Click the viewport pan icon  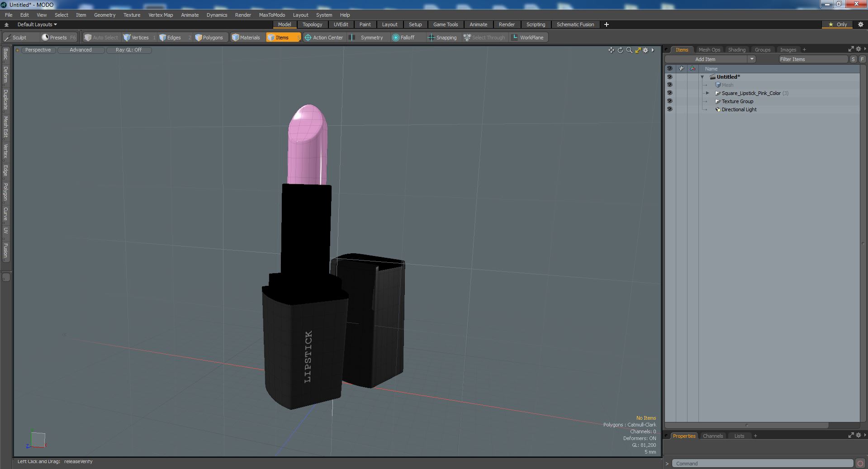click(611, 50)
